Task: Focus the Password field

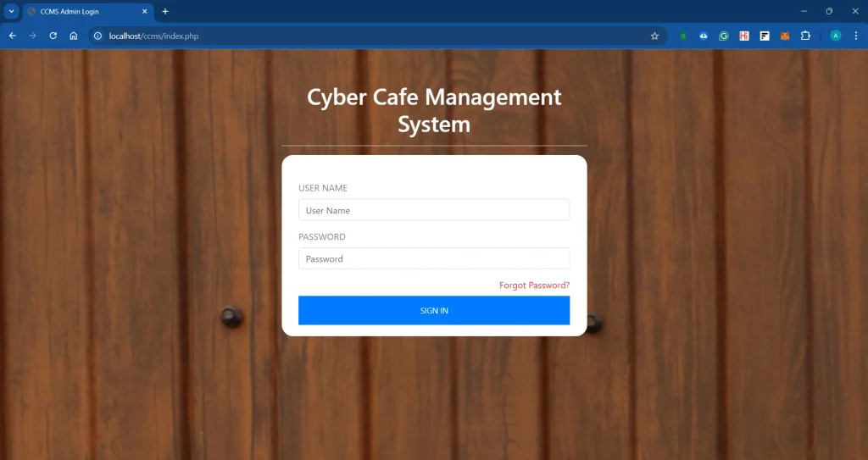Action: tap(434, 258)
